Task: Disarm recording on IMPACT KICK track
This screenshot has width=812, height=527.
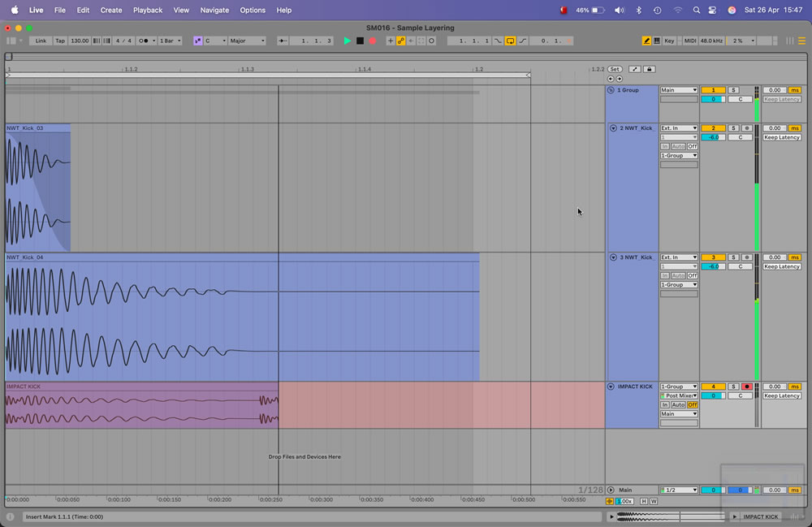Action: click(747, 387)
